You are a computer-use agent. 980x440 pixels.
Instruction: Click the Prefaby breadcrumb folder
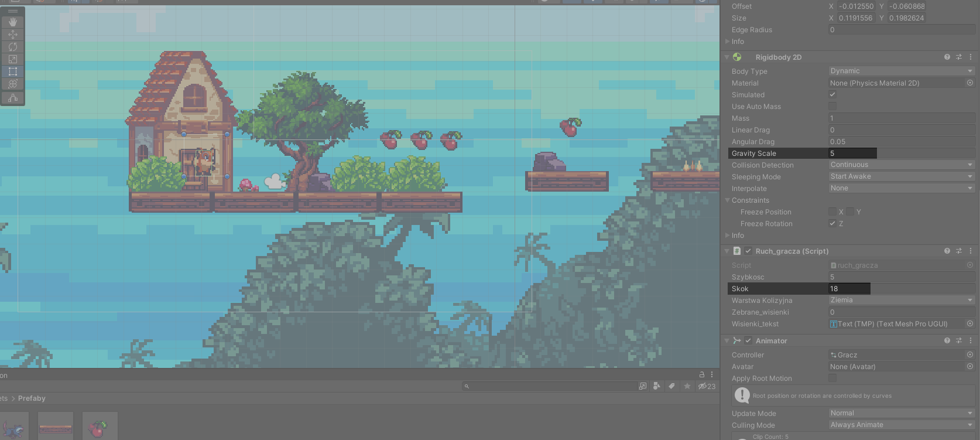(x=32, y=398)
